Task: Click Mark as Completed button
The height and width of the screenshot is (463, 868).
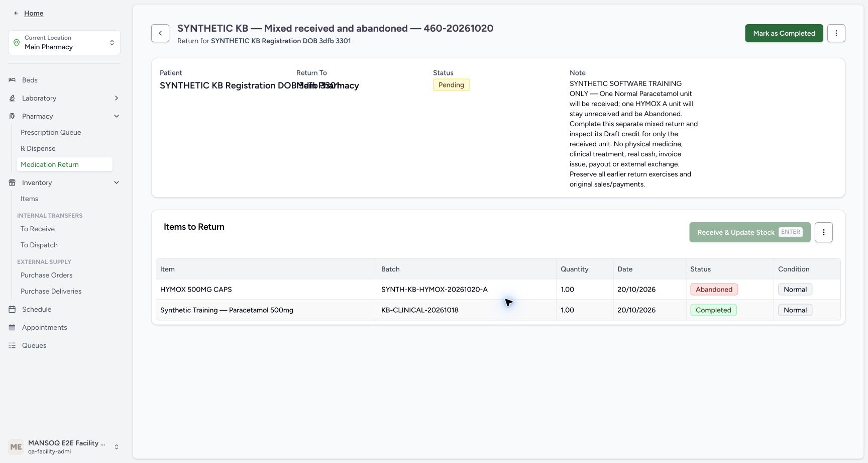Action: click(x=784, y=33)
